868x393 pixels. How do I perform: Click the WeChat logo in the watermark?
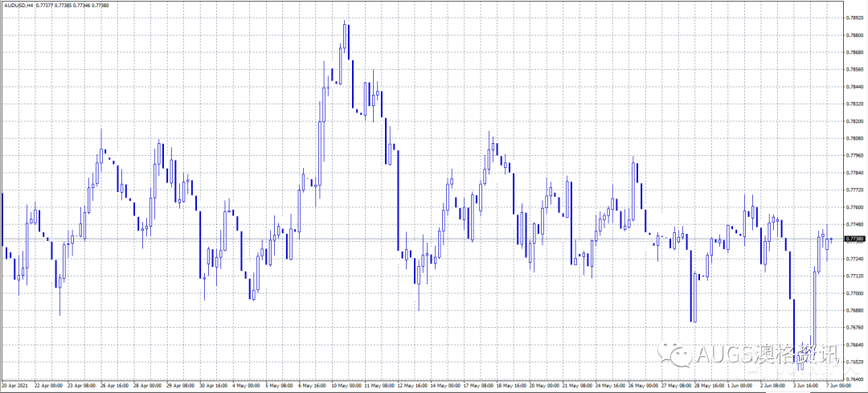[673, 353]
